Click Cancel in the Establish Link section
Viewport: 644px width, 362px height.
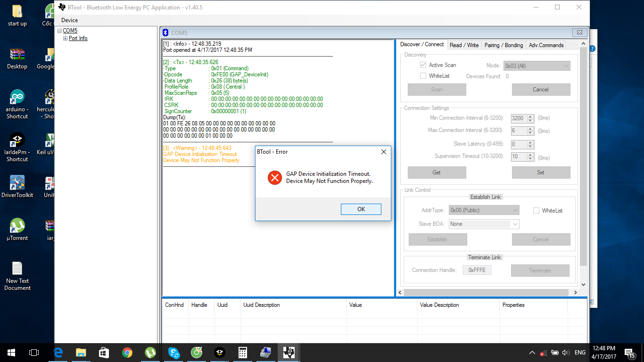point(541,239)
